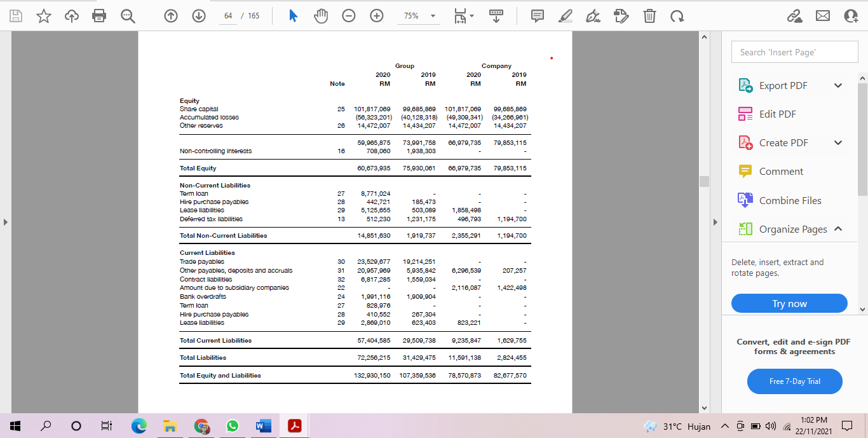This screenshot has width=868, height=438.
Task: Click the Total Equity and Liabilities label
Action: [x=220, y=376]
